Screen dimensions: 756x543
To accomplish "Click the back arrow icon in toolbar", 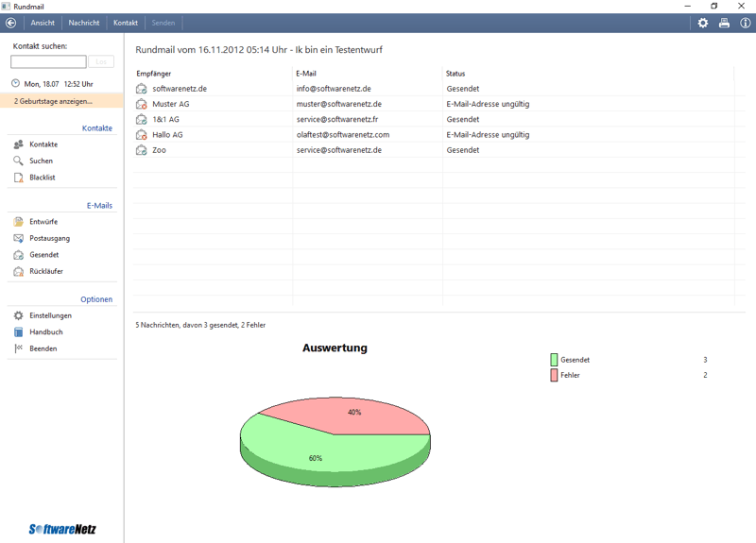I will pos(11,23).
